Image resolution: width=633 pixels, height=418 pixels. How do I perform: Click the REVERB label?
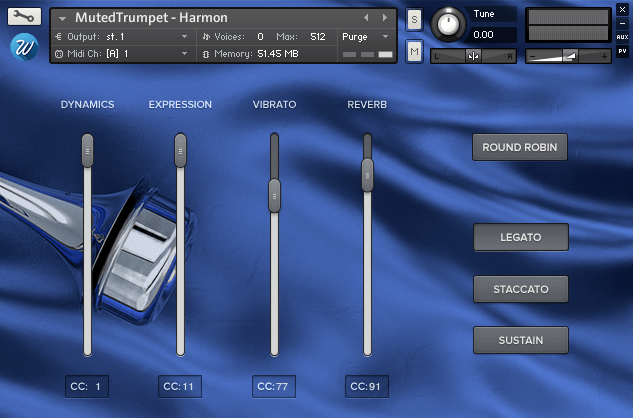(x=367, y=105)
